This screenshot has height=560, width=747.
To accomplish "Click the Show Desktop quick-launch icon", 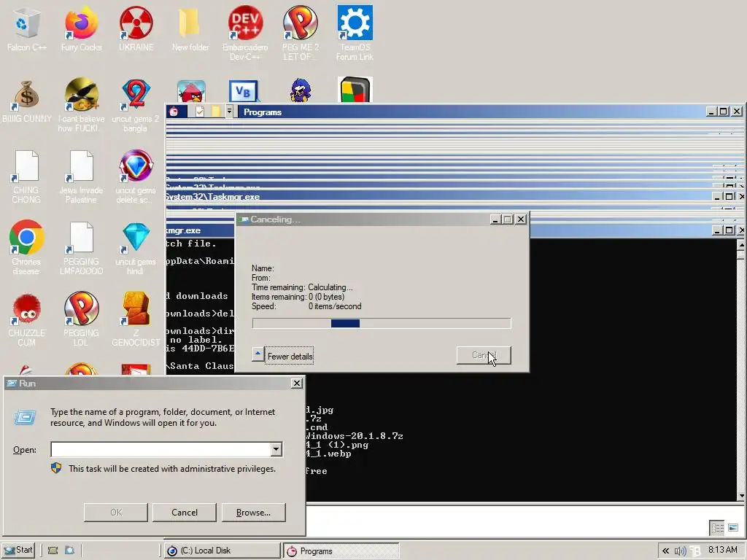I will (x=53, y=551).
